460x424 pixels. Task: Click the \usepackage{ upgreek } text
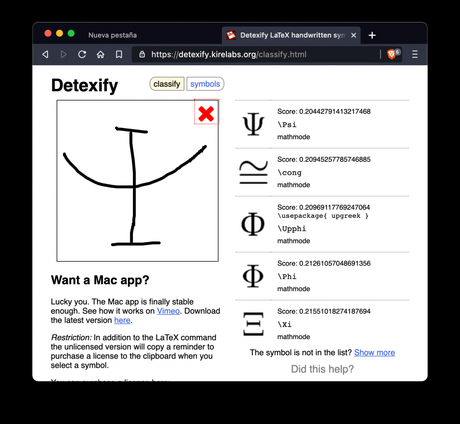pos(323,216)
